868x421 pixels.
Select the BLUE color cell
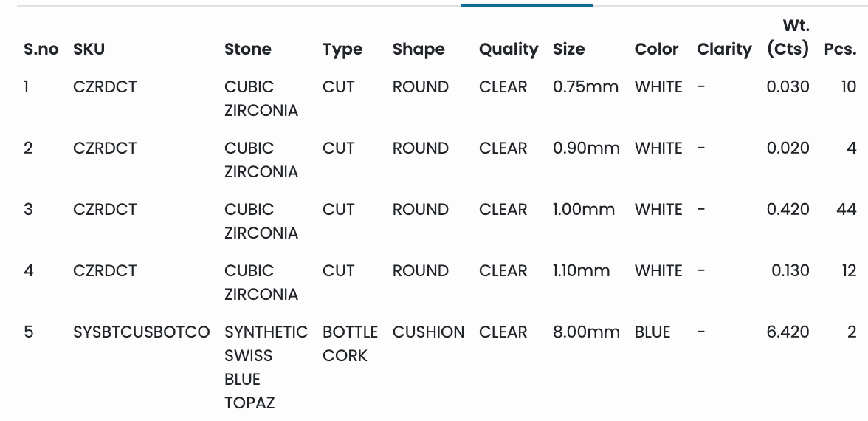pyautogui.click(x=652, y=332)
